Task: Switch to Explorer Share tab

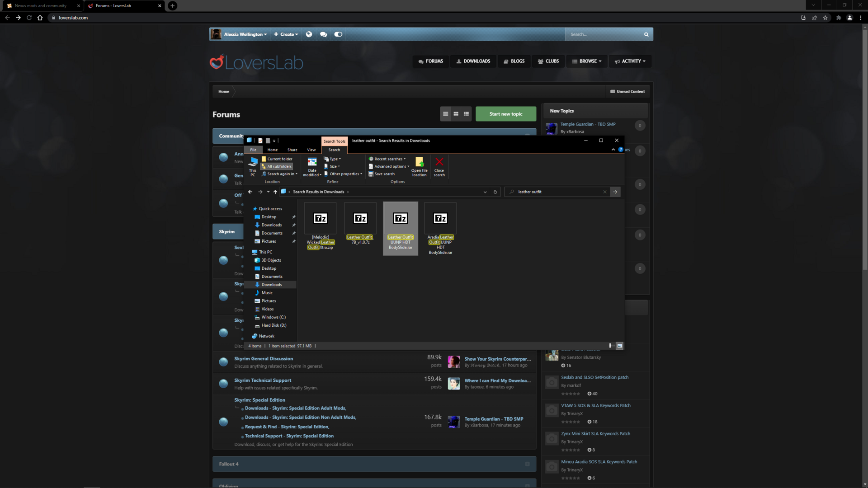Action: tap(292, 150)
